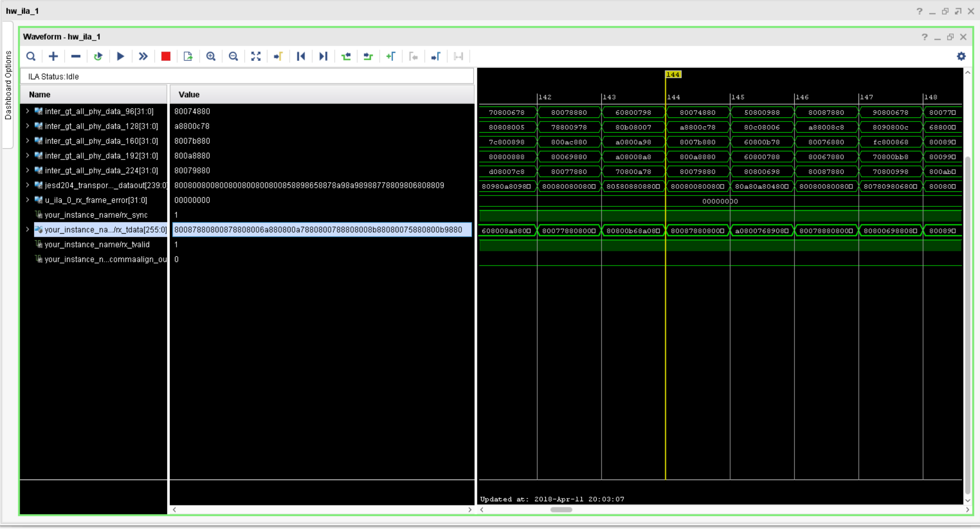The height and width of the screenshot is (529, 980).
Task: Fit waveform with the zoom fit icon
Action: (x=256, y=56)
